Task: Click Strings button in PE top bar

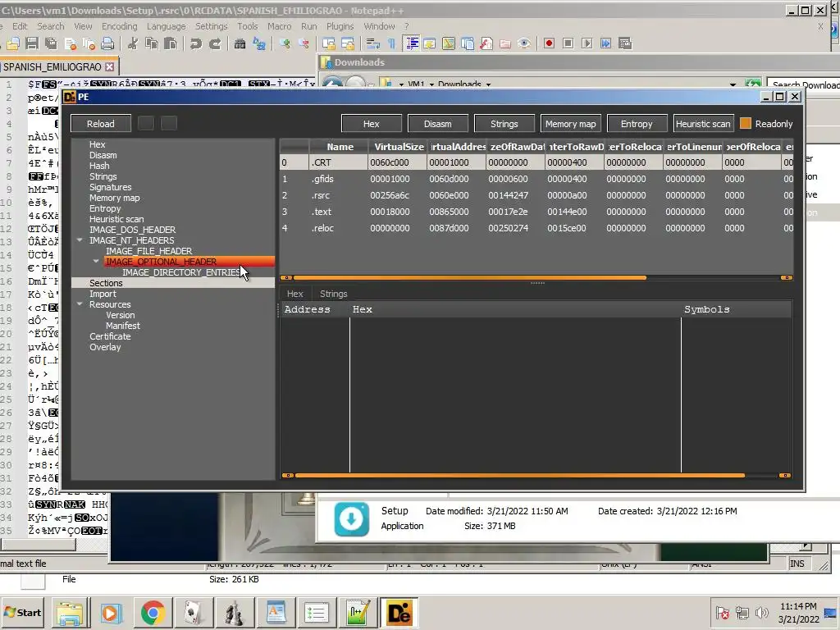Action: pyautogui.click(x=504, y=124)
